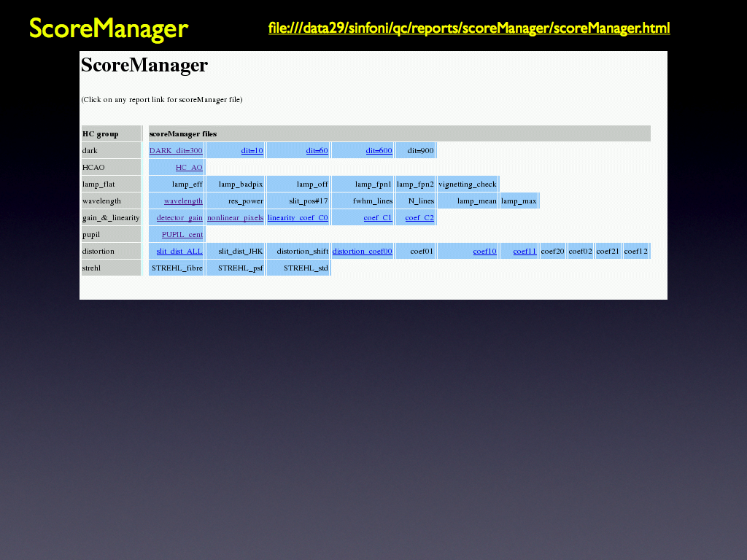Viewport: 747px width, 560px height.
Task: Follow the nonlinear_pixels link
Action: [x=235, y=218]
